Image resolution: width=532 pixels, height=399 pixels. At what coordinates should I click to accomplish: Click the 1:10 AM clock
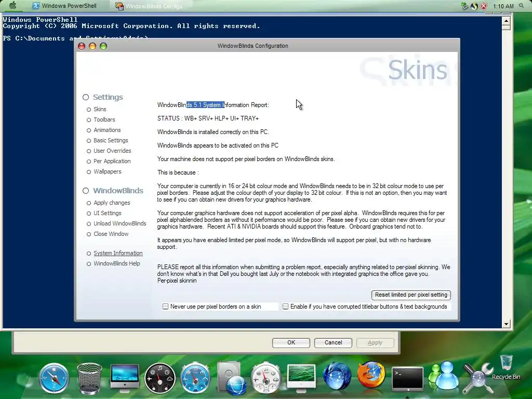503,6
